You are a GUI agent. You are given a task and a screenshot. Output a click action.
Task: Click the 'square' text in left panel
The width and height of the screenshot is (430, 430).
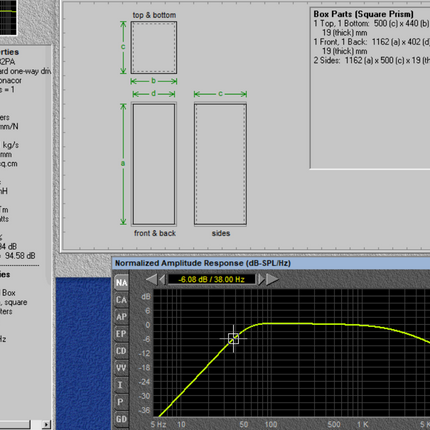(x=16, y=302)
